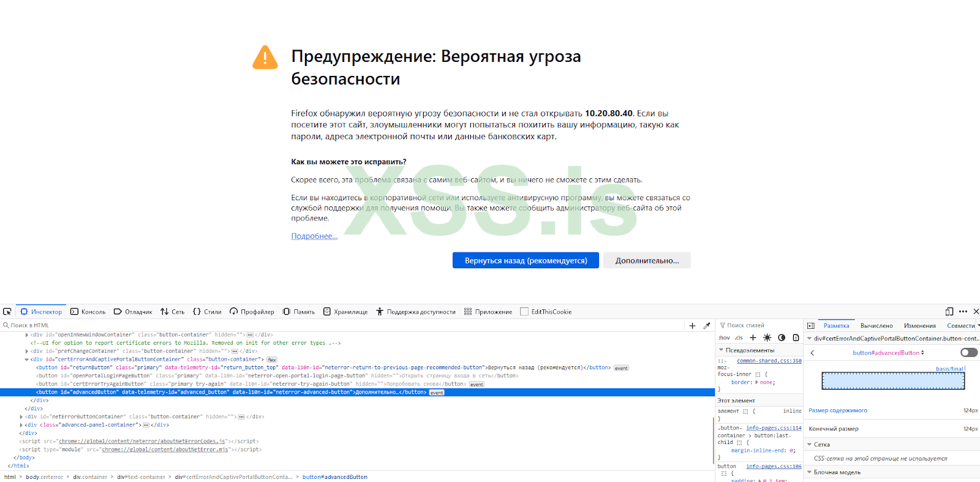Open info-pages.css:114 source link
Viewport: 980px width, 482px height.
pos(774,428)
